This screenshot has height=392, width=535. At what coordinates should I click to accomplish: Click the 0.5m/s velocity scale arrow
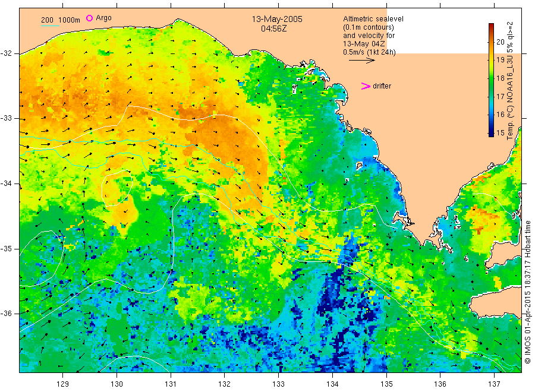361,61
